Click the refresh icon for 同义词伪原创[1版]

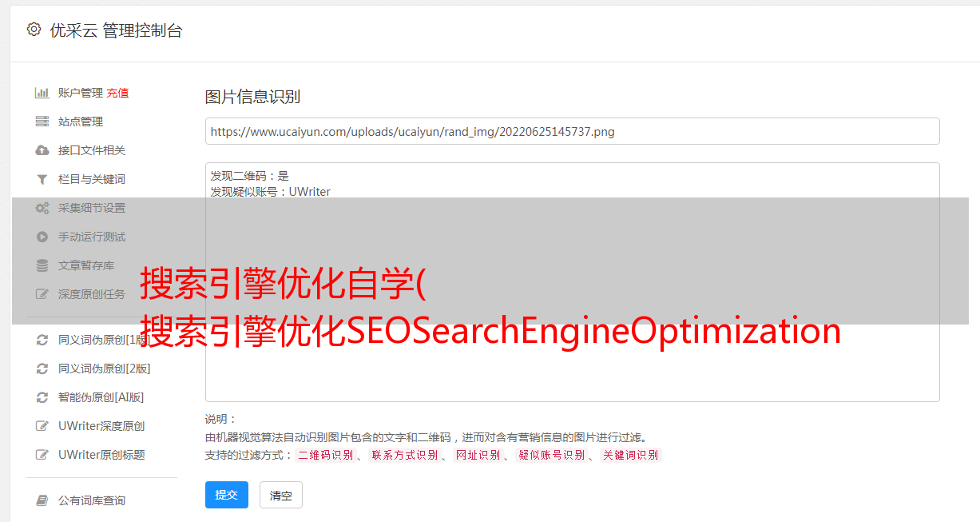click(x=42, y=340)
